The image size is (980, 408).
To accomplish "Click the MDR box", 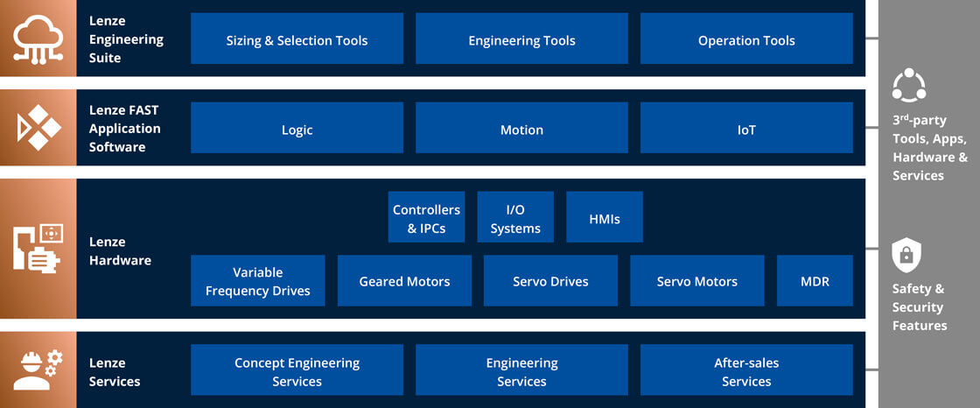I will tap(815, 280).
